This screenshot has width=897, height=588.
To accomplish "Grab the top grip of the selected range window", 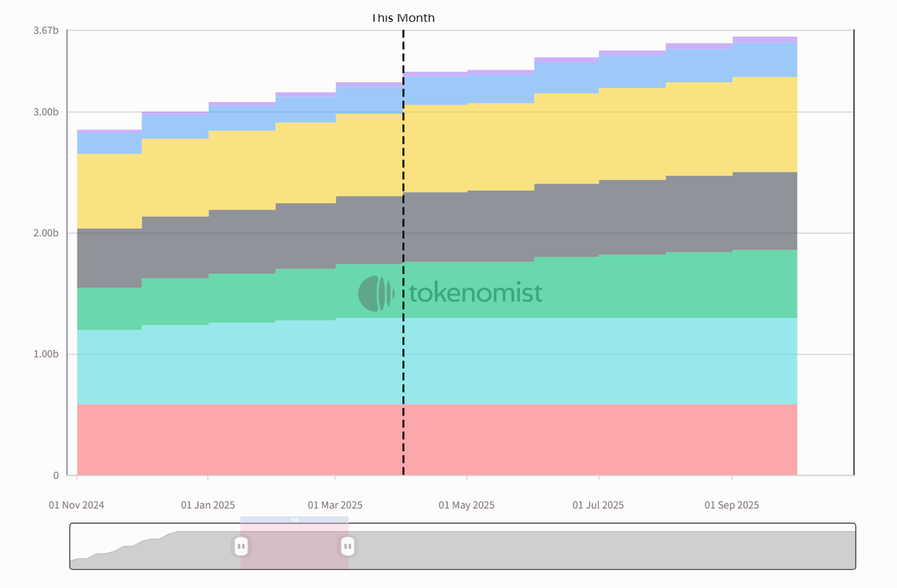I will pos(294,520).
